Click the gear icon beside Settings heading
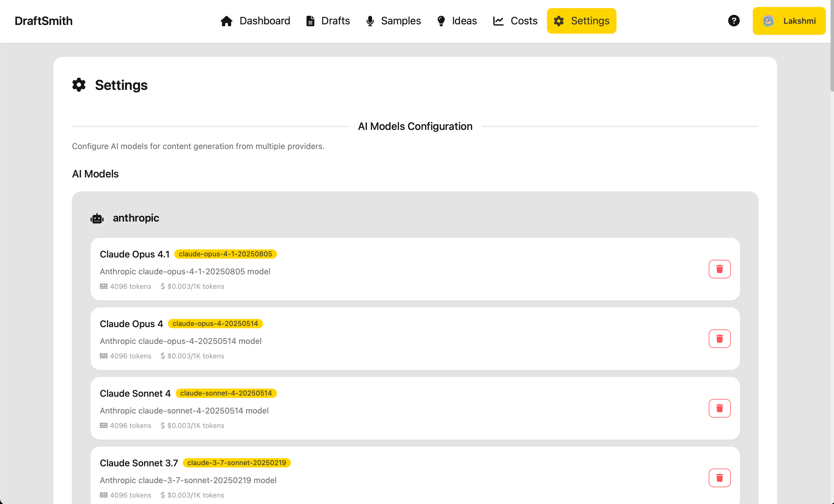Screen dimensions: 834x504 click(79, 85)
